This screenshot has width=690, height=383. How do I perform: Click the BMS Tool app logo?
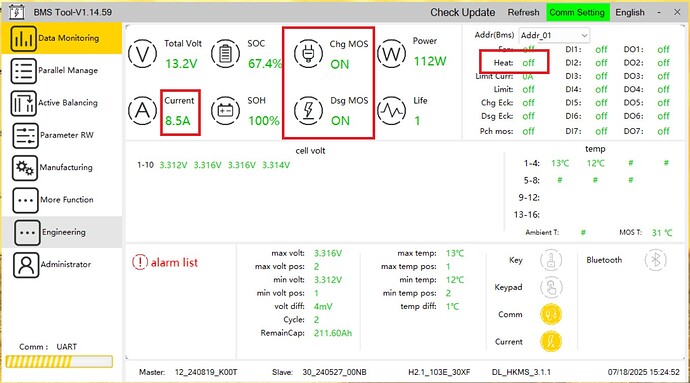pyautogui.click(x=17, y=12)
